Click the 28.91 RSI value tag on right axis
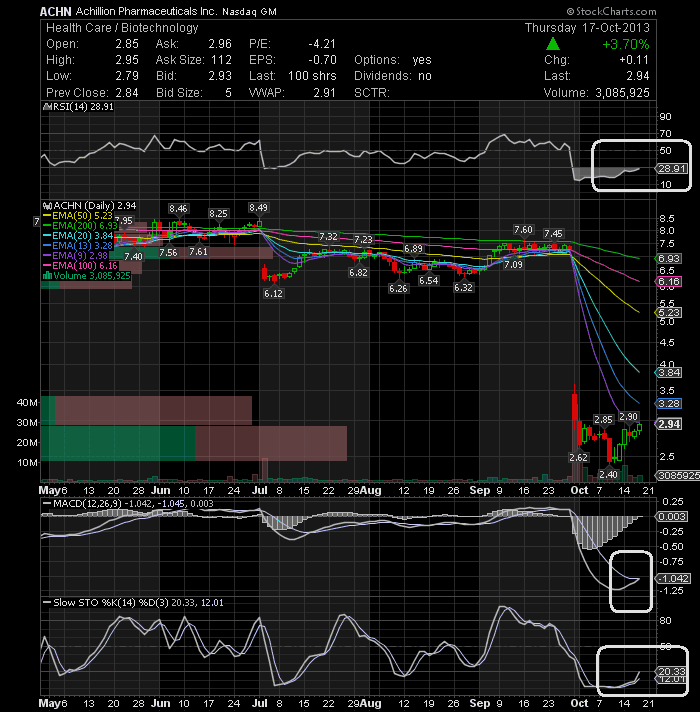 pos(672,168)
